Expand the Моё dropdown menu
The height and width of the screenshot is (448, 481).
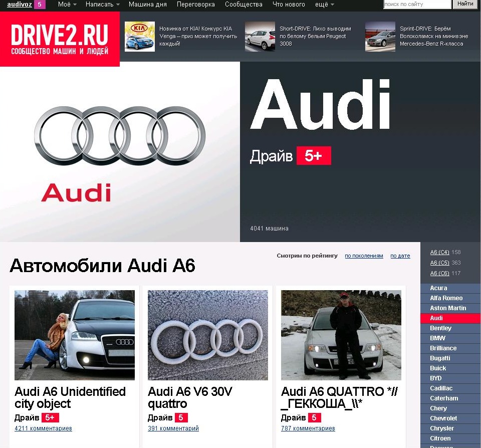coord(67,5)
